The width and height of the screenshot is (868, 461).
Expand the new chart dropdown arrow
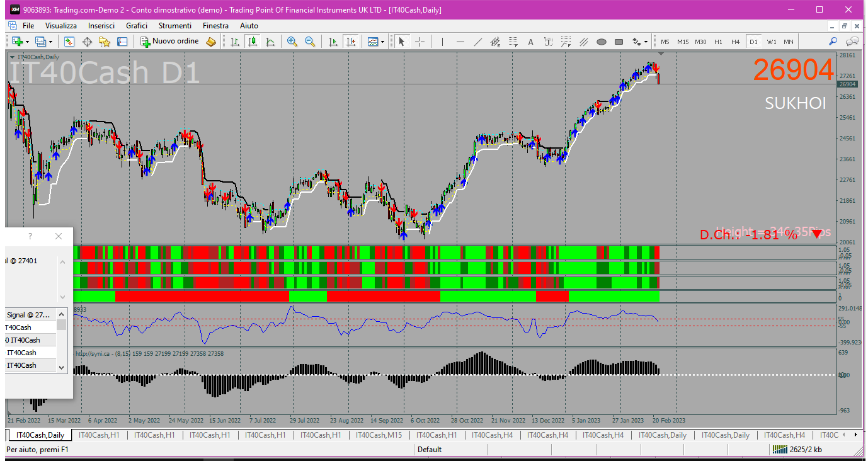[x=27, y=42]
